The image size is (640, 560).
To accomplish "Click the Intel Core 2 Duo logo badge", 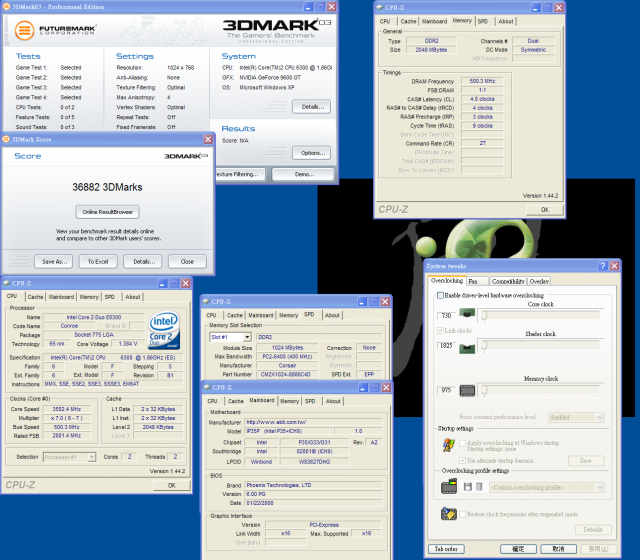I will (x=164, y=330).
